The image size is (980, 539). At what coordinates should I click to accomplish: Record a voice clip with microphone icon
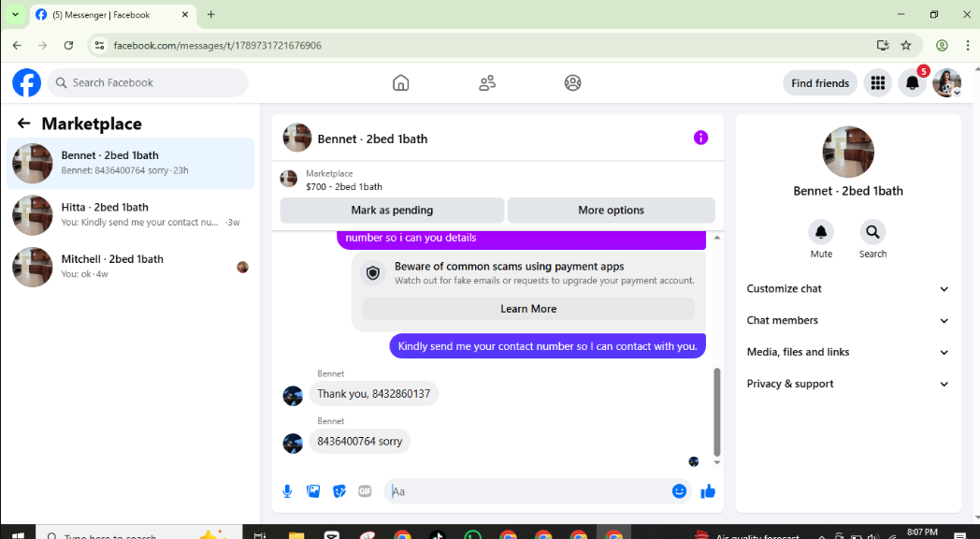tap(287, 491)
